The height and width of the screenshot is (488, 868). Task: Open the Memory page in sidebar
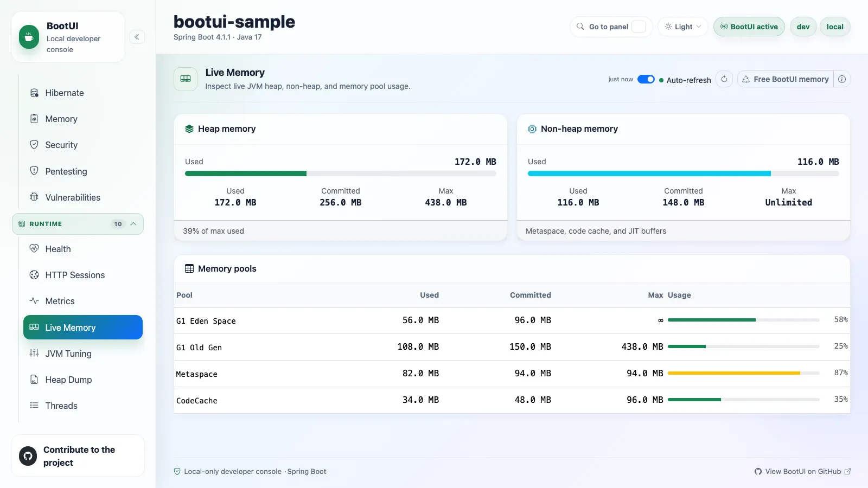click(82, 119)
